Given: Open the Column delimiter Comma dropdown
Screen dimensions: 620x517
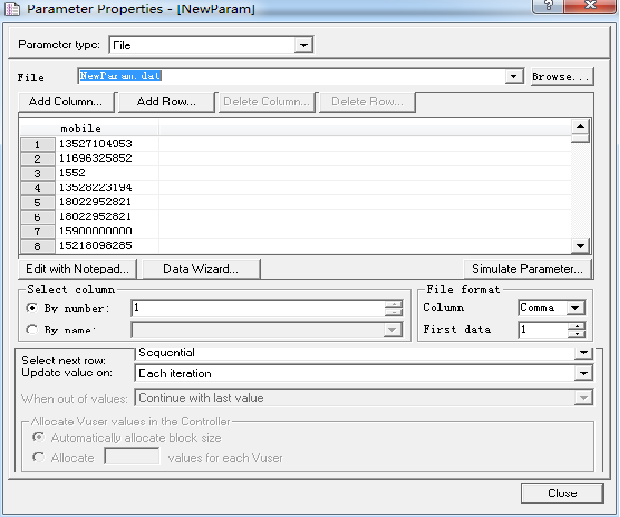Looking at the screenshot, I should (575, 308).
